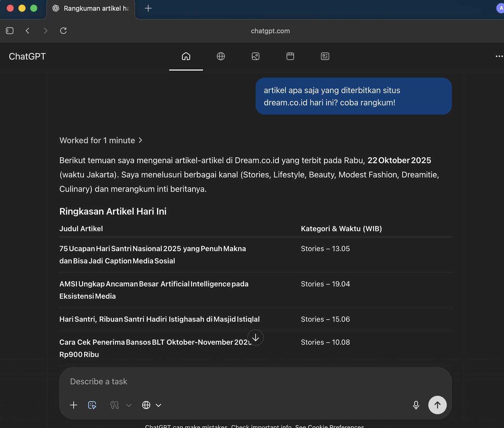Viewport: 504px width, 428px height.
Task: Open the globe search dropdown in composer
Action: tap(152, 405)
